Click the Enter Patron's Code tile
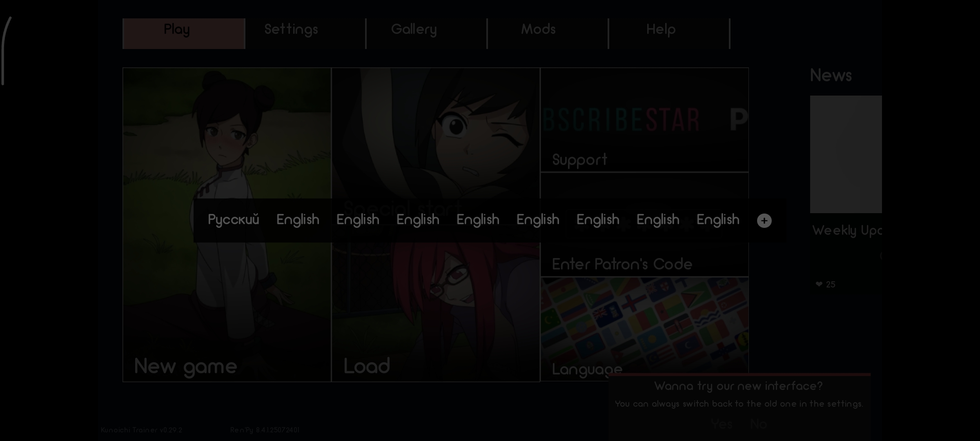Viewport: 980px width, 441px height. tap(621, 264)
